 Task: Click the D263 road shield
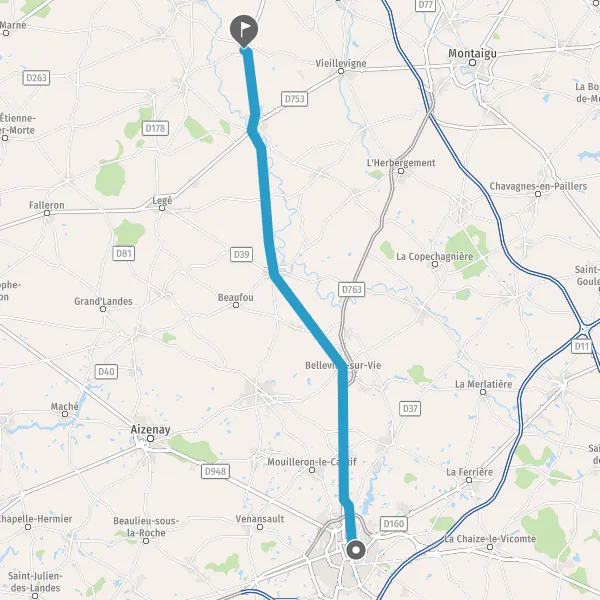36,78
